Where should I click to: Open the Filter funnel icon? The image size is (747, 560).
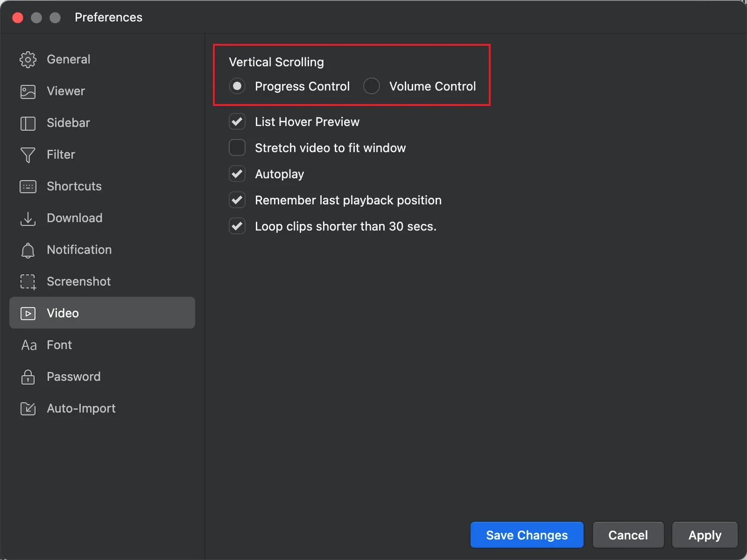click(x=28, y=155)
